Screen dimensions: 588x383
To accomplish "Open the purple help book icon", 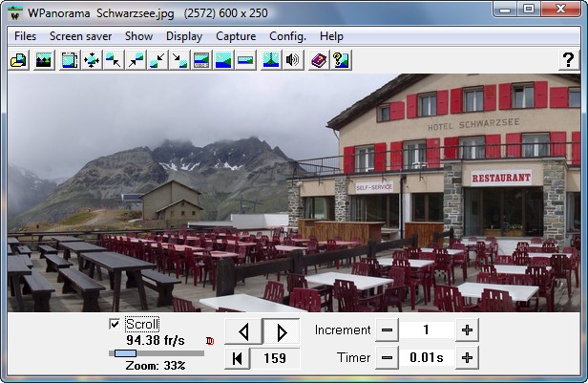I will tap(319, 59).
